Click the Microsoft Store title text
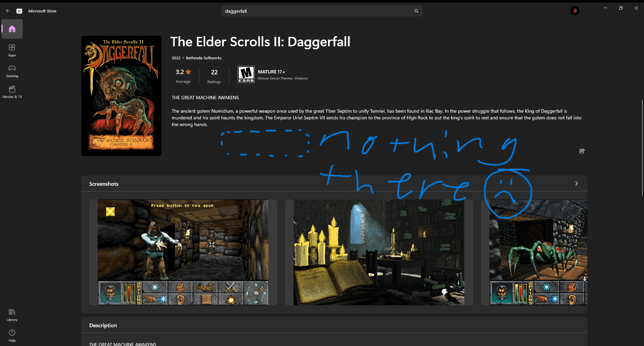Screen dimensions: 644x346 [42, 11]
